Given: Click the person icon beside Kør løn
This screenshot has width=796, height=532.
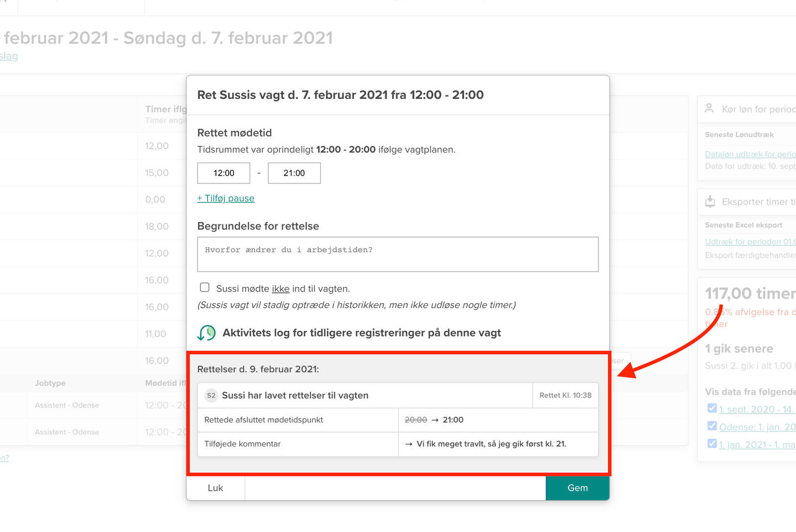Looking at the screenshot, I should (x=709, y=108).
